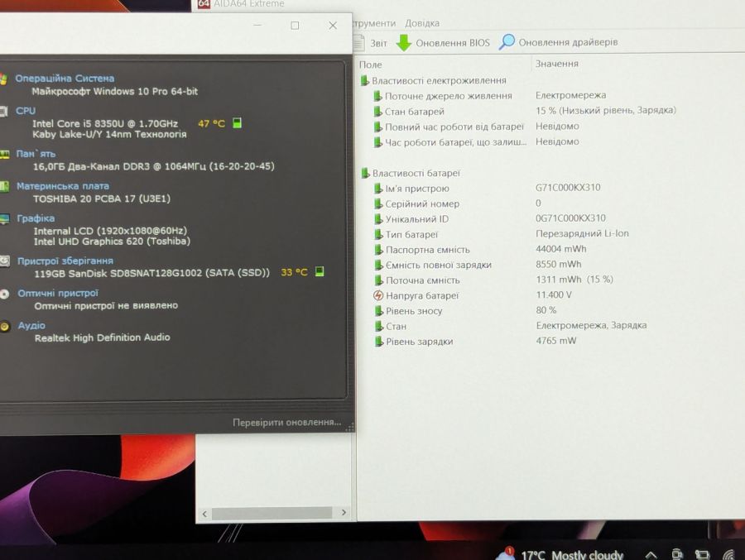Open the Оптичні пристрої section link

[x=58, y=294]
